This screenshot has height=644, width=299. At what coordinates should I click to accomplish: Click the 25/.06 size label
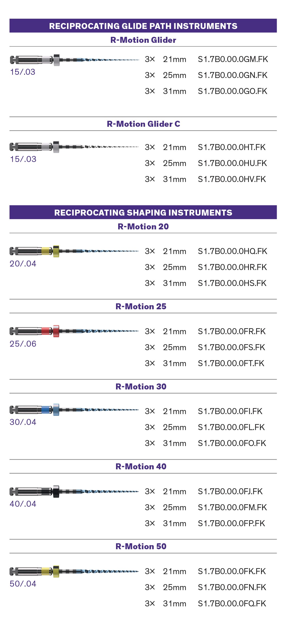[x=23, y=344]
